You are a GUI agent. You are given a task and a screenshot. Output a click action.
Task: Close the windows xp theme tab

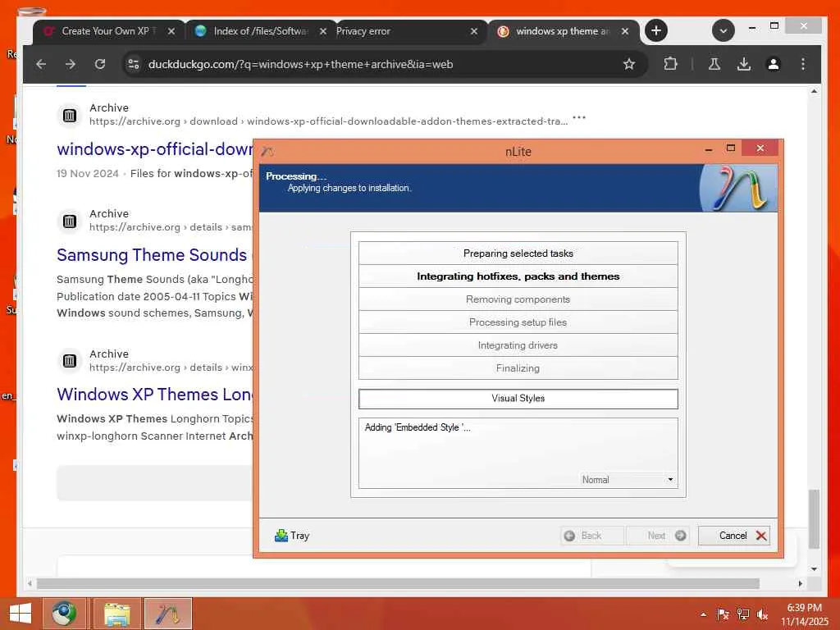pyautogui.click(x=625, y=31)
